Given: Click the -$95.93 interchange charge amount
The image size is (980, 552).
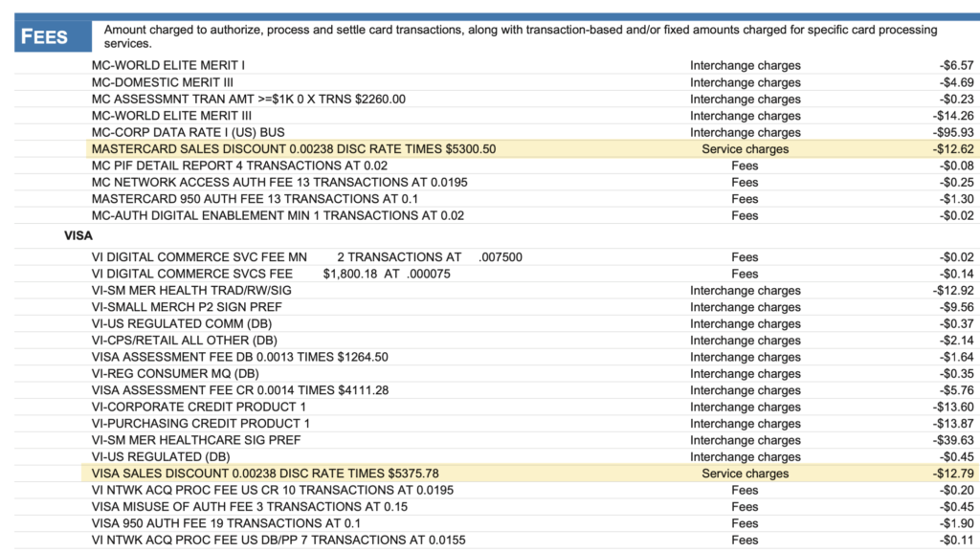Looking at the screenshot, I should point(953,132).
